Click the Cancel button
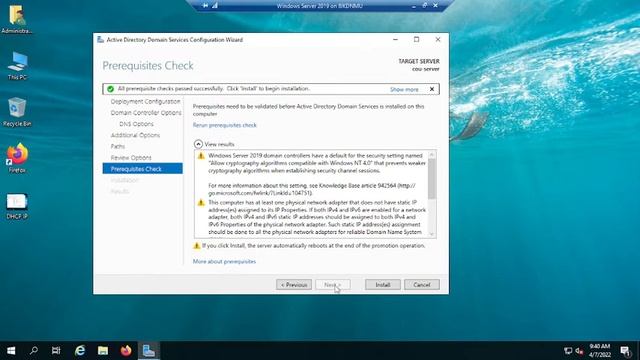The height and width of the screenshot is (360, 640). (x=422, y=284)
